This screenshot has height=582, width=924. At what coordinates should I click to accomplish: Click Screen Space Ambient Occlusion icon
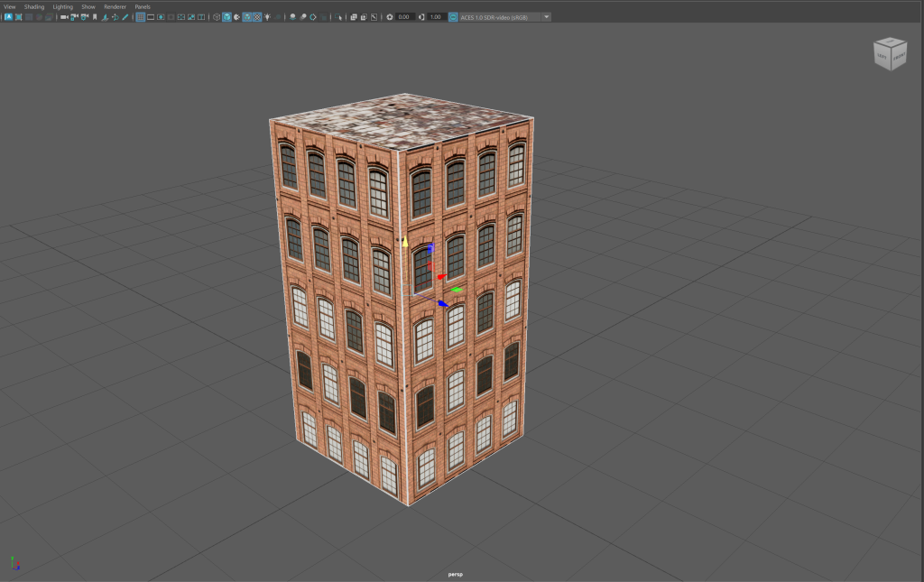(x=293, y=17)
